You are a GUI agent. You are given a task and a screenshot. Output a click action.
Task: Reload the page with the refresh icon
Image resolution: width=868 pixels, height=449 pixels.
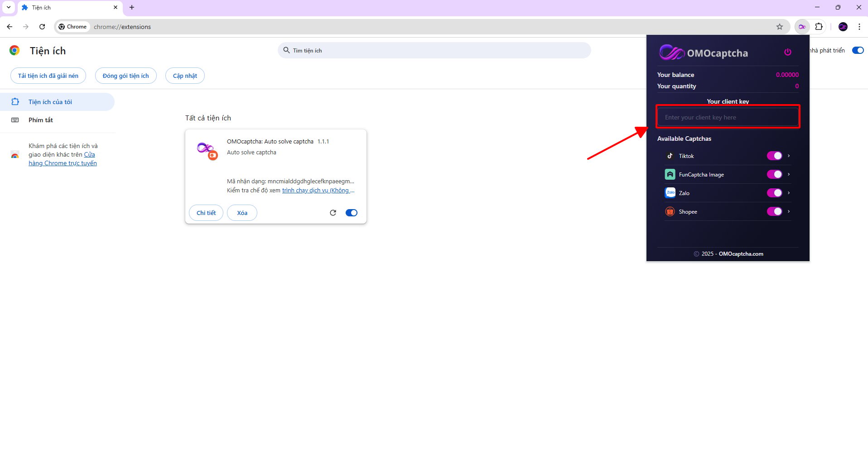coord(42,27)
